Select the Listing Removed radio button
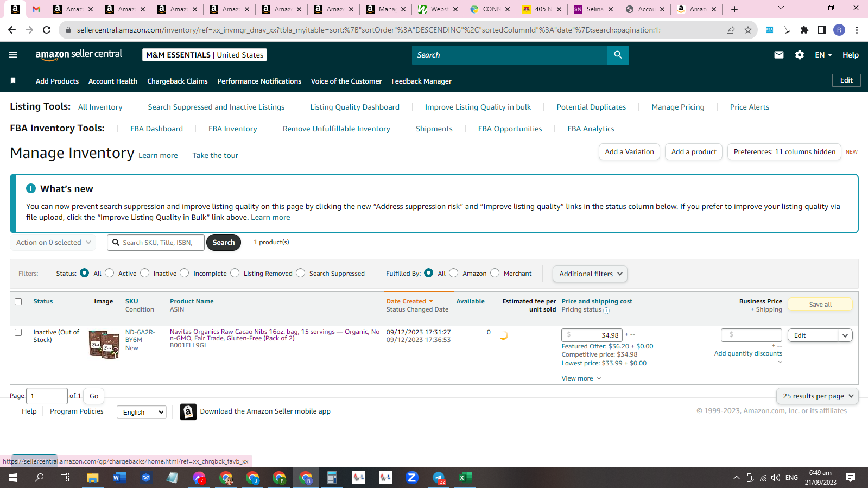The height and width of the screenshot is (488, 868). coord(235,273)
